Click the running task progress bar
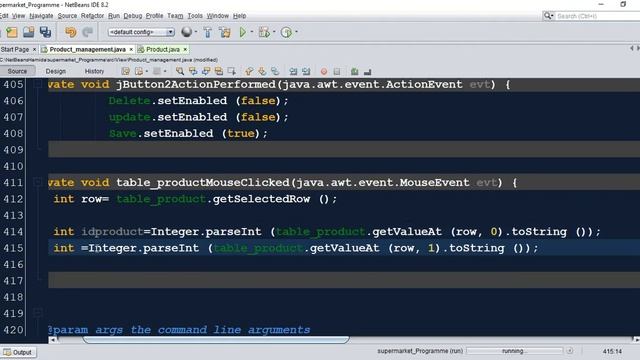 (514, 351)
